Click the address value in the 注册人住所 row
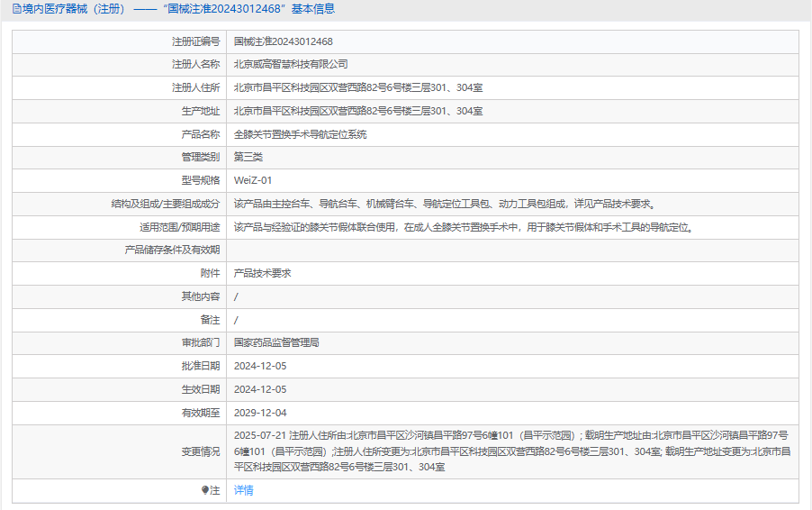This screenshot has height=510, width=812. 357,87
